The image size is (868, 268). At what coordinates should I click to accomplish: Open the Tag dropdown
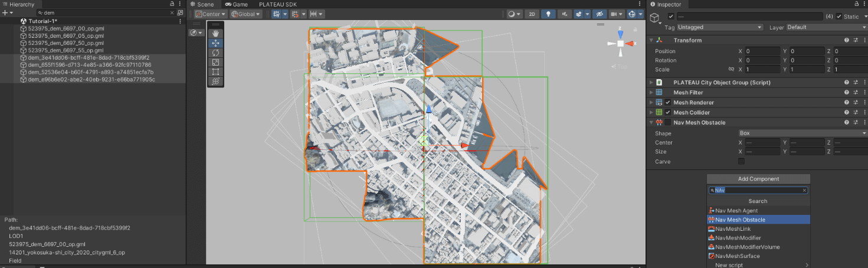click(x=720, y=27)
